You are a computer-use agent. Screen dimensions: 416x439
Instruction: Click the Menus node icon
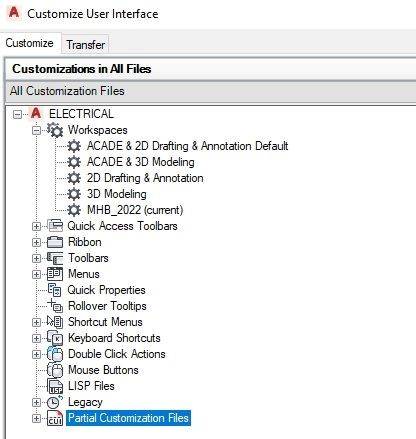(x=55, y=274)
